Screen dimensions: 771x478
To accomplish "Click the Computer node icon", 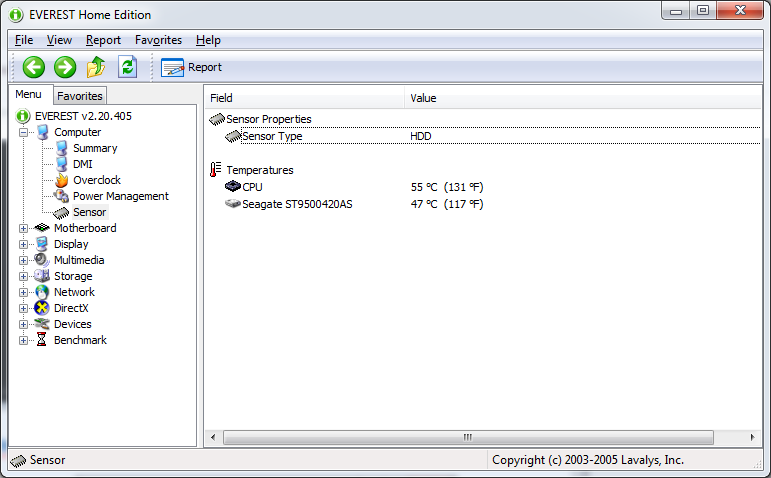I will pyautogui.click(x=43, y=132).
